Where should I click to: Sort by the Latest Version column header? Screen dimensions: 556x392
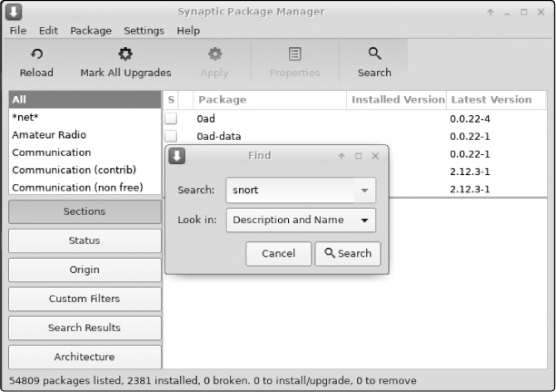496,100
